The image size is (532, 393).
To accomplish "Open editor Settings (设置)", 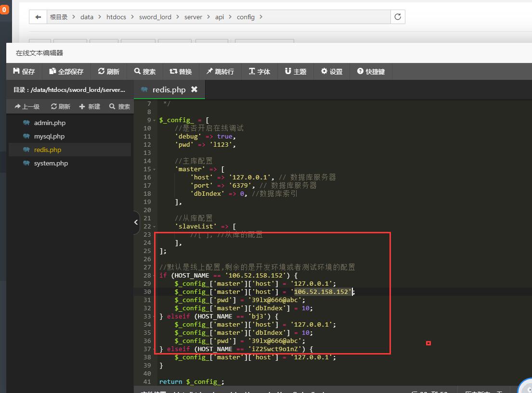I will [x=332, y=72].
